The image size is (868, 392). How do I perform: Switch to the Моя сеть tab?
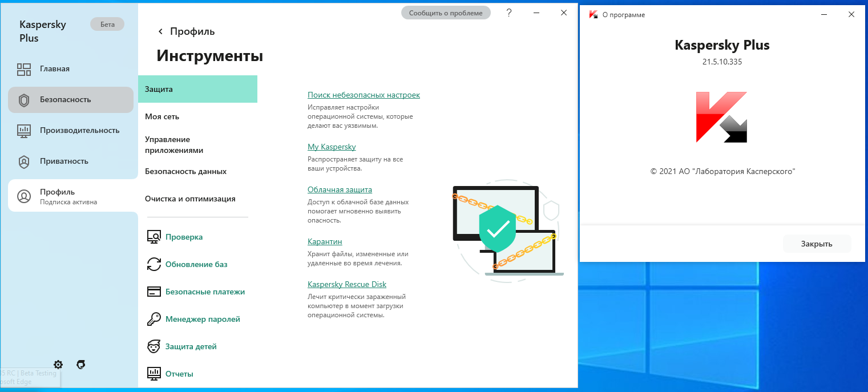[x=197, y=116]
